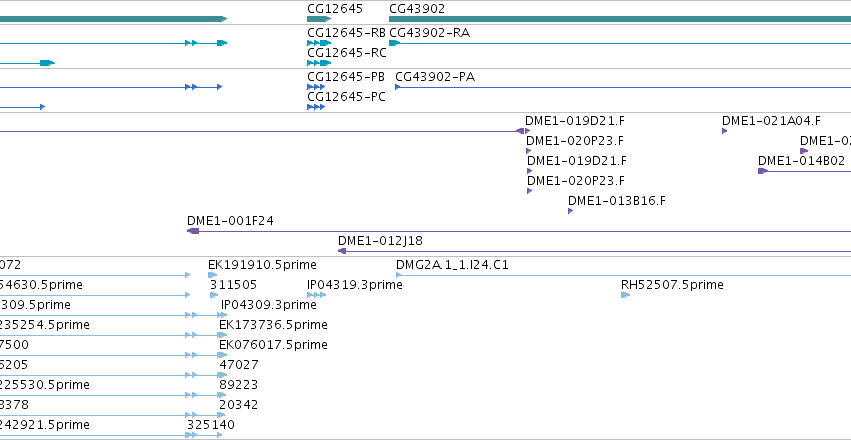
Task: Click the DME1-021A04.F feature label
Action: click(x=771, y=120)
